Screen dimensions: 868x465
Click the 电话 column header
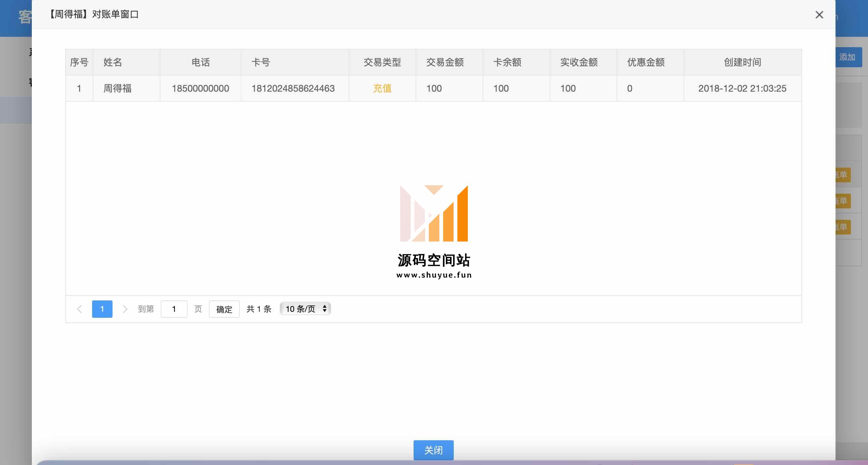(201, 62)
